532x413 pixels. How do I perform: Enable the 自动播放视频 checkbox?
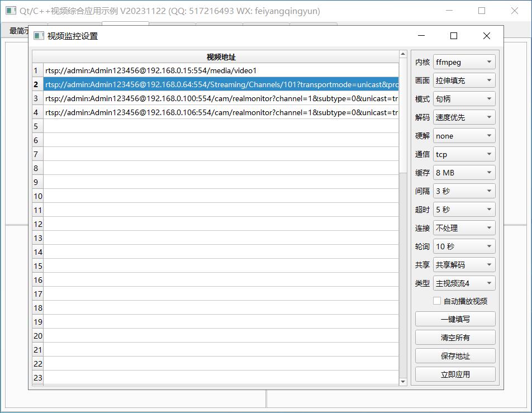click(437, 301)
